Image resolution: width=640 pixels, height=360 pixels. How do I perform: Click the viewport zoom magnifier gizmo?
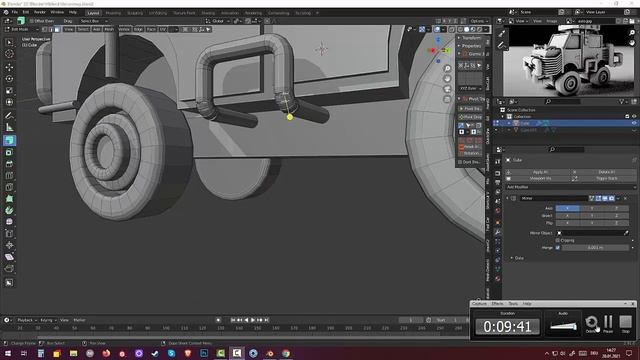tap(447, 69)
